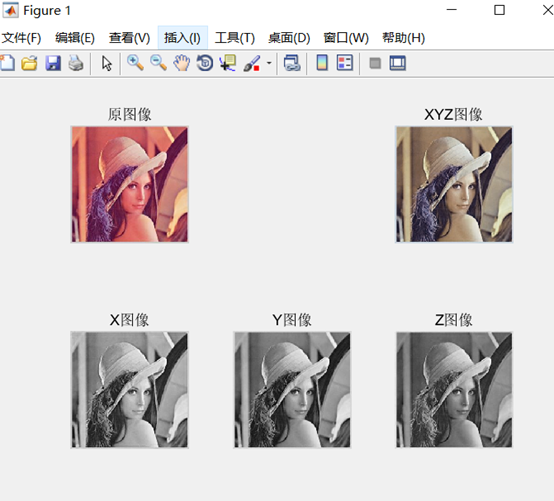
Task: Click the 原图像 title text
Action: 130,114
